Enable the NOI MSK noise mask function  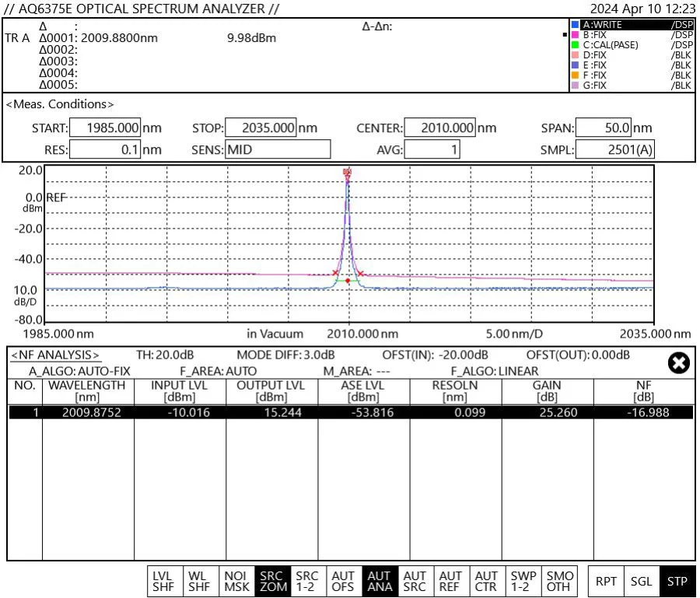238,580
